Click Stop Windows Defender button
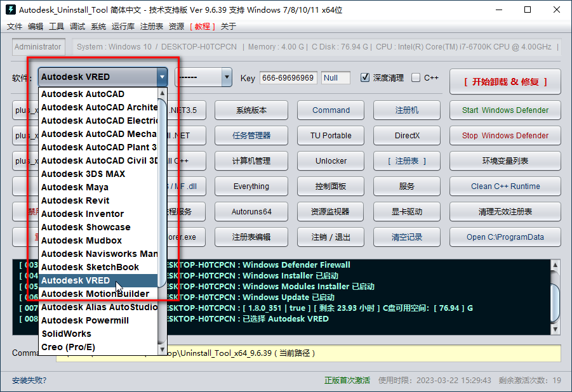 505,136
